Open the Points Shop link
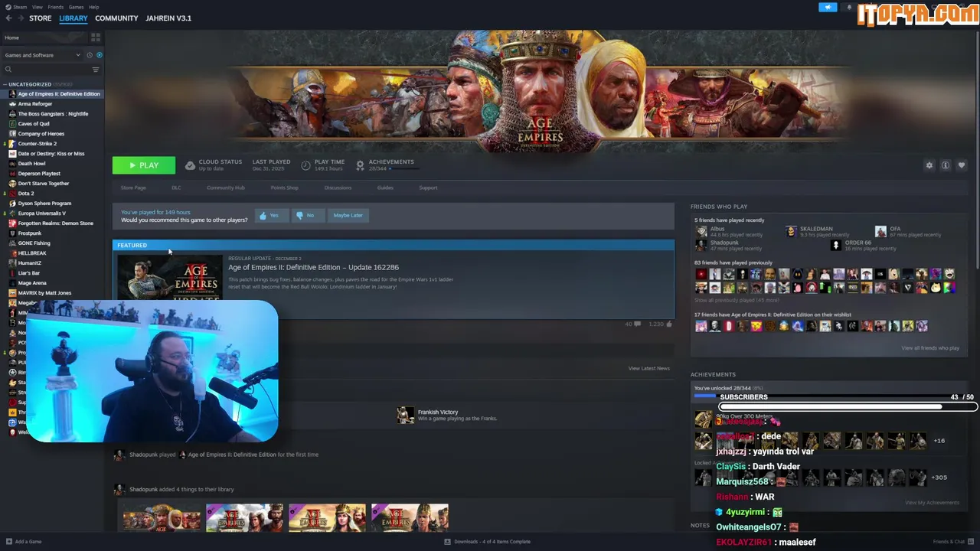 [284, 188]
